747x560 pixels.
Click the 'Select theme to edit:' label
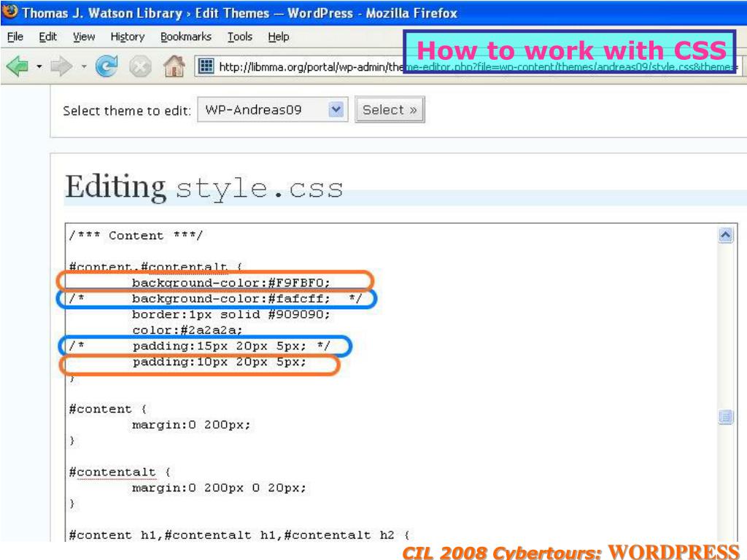tap(127, 111)
